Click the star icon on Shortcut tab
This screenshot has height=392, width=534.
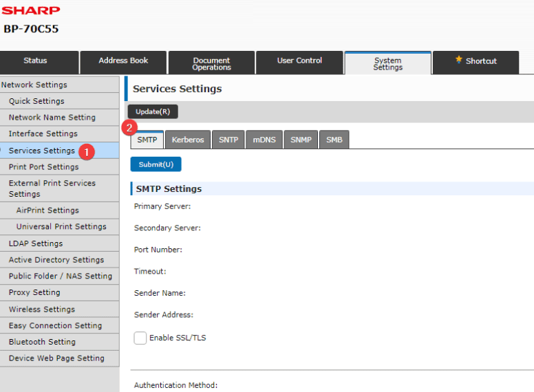click(459, 61)
